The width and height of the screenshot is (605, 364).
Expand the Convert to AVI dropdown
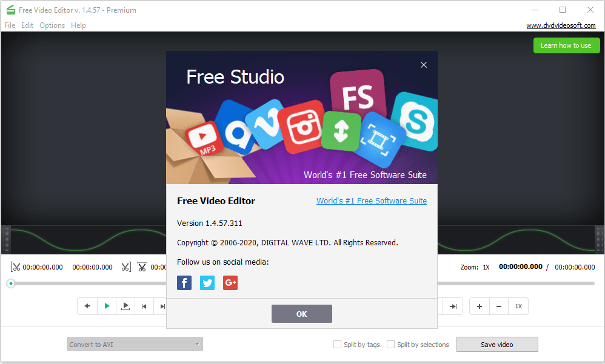point(135,345)
